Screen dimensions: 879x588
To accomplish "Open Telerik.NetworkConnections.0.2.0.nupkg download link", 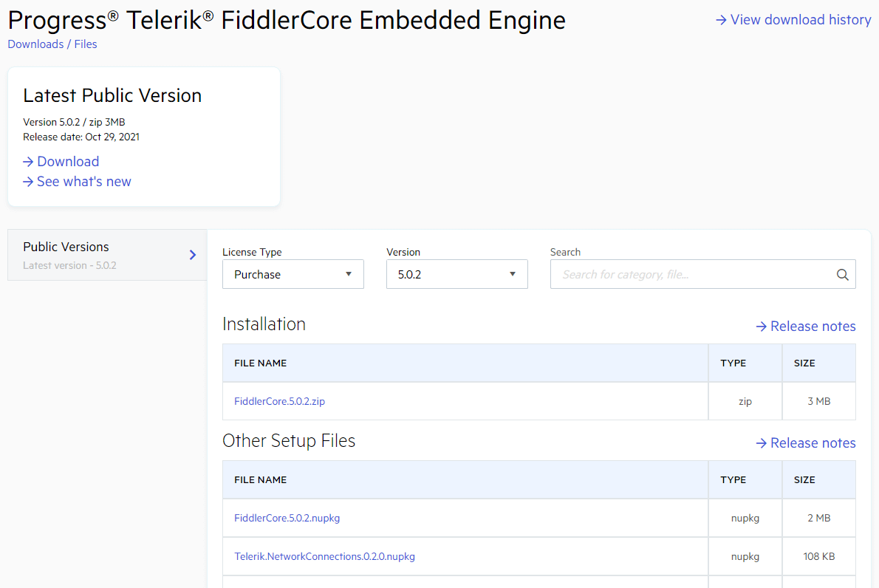I will (x=324, y=556).
